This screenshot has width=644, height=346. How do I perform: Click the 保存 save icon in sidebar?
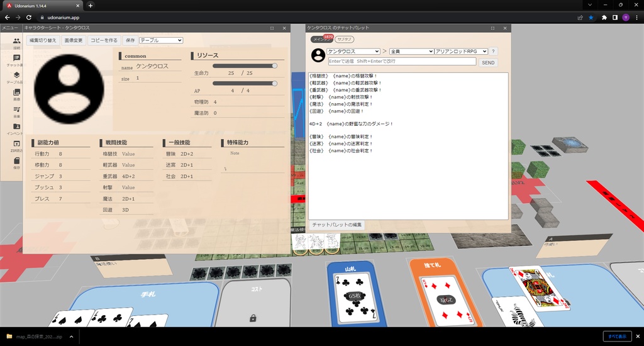16,160
